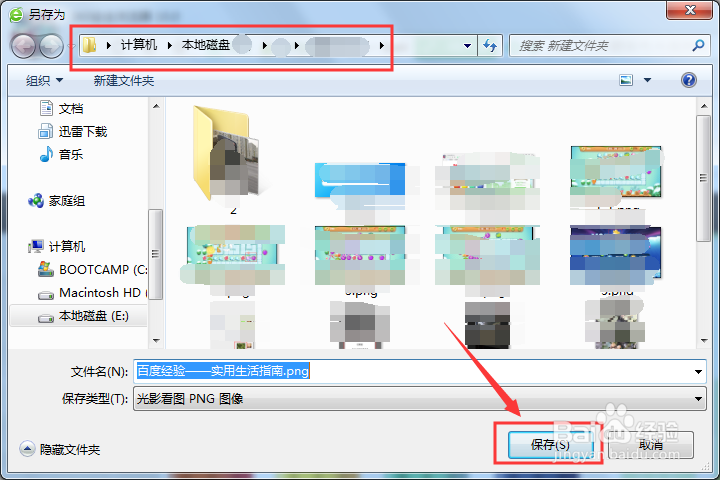Click 计算机 in the address breadcrumb
720x480 pixels.
click(139, 45)
